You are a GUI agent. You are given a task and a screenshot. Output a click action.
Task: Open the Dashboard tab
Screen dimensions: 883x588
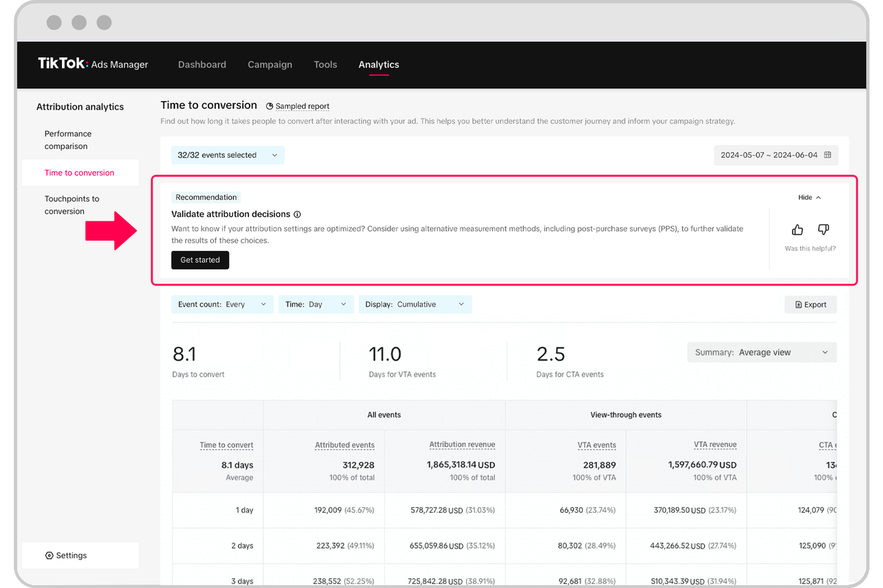[202, 65]
